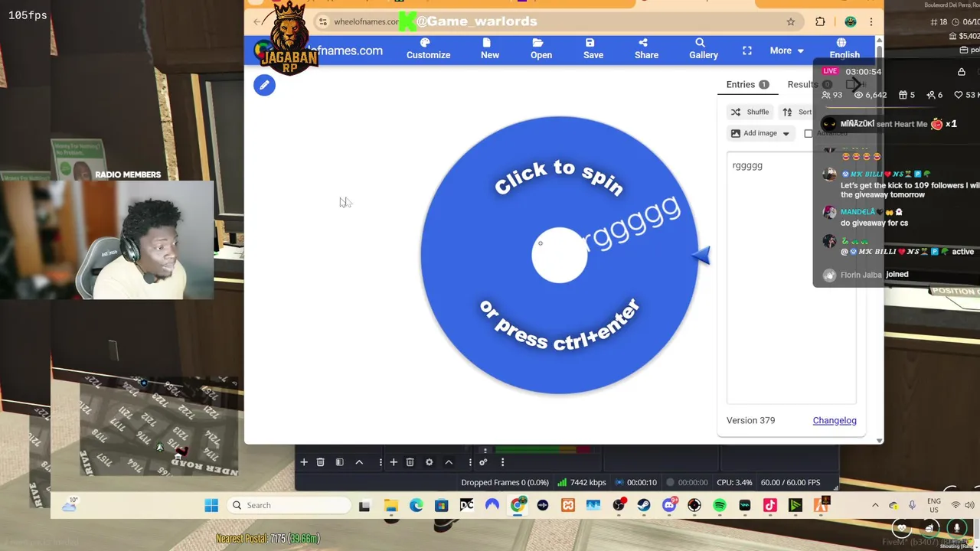The width and height of the screenshot is (980, 551).
Task: Open the Changelog link
Action: coord(835,420)
